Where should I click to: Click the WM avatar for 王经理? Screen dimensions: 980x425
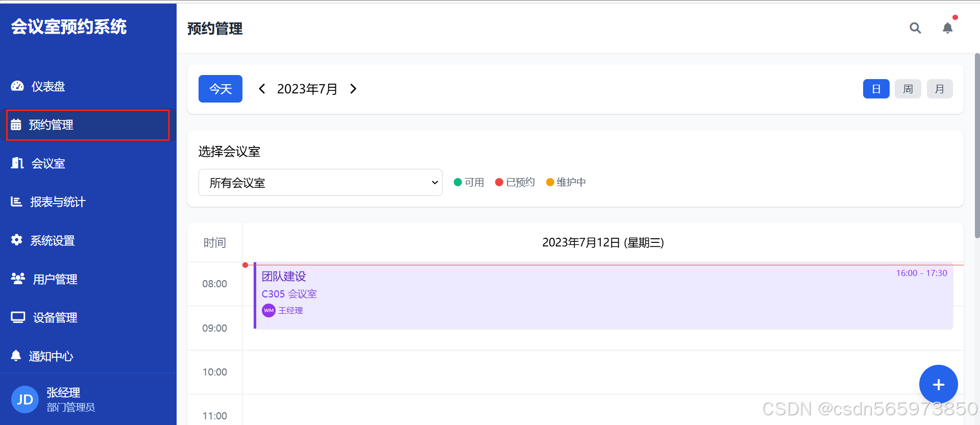point(268,310)
